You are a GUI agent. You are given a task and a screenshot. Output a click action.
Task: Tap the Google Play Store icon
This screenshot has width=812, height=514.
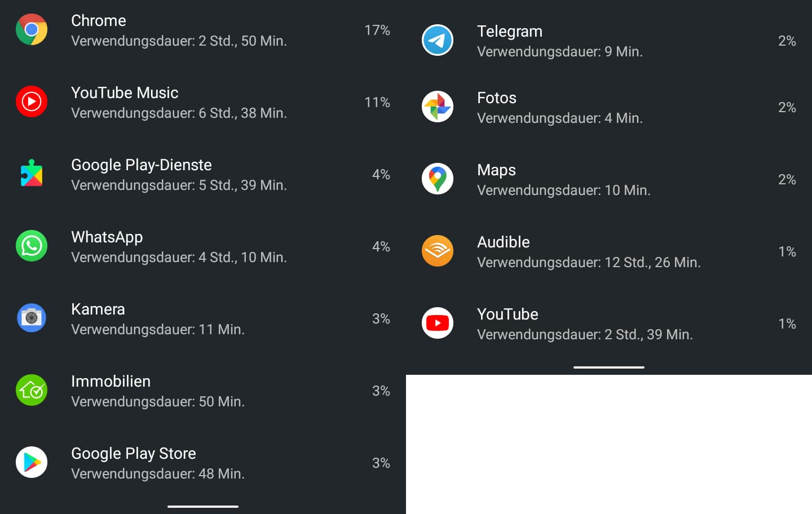pyautogui.click(x=32, y=462)
